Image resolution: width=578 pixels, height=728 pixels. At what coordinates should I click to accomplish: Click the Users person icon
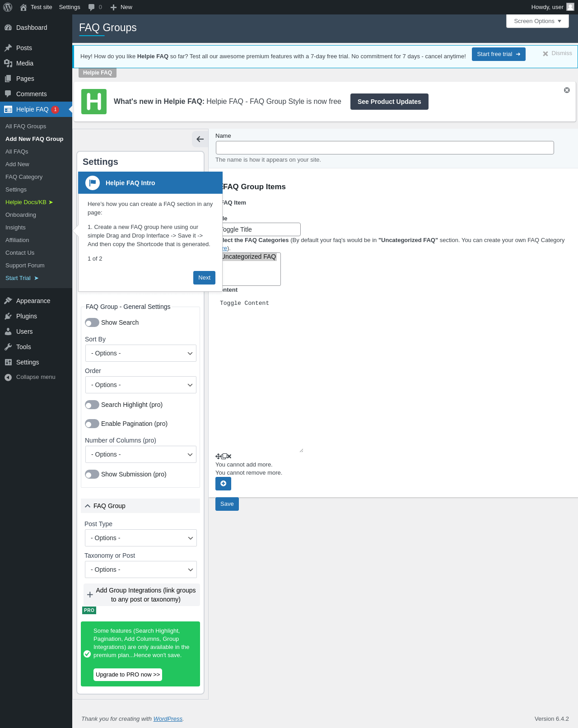[x=8, y=331]
